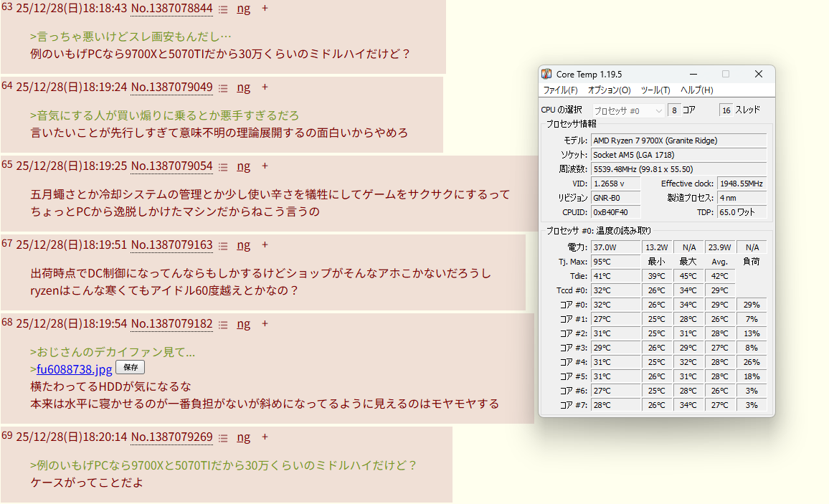829x504 pixels.
Task: Open the fu6088738.jpg image link
Action: (x=75, y=369)
